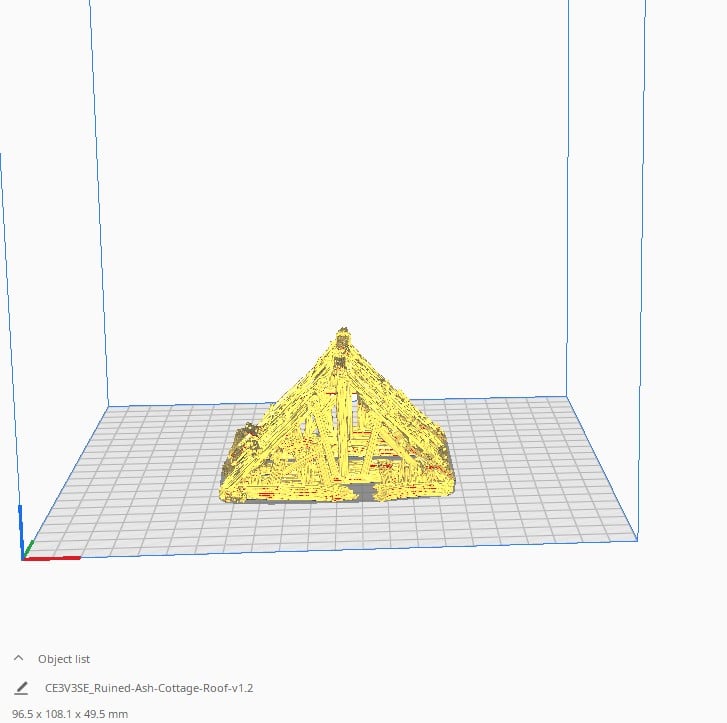
Task: Click the pencil rename icon beside the file name
Action: tap(21, 688)
